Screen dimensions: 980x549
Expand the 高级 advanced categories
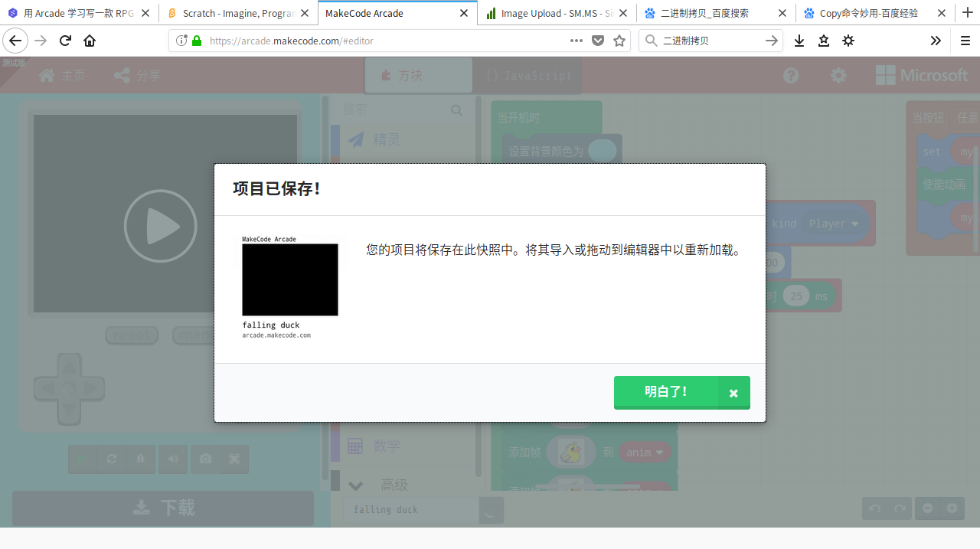[x=402, y=485]
